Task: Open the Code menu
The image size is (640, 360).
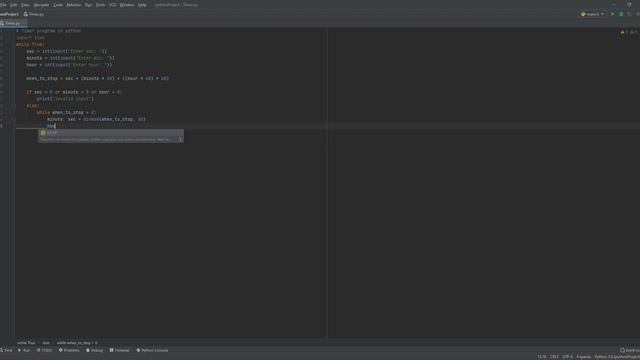Action: [x=58, y=5]
